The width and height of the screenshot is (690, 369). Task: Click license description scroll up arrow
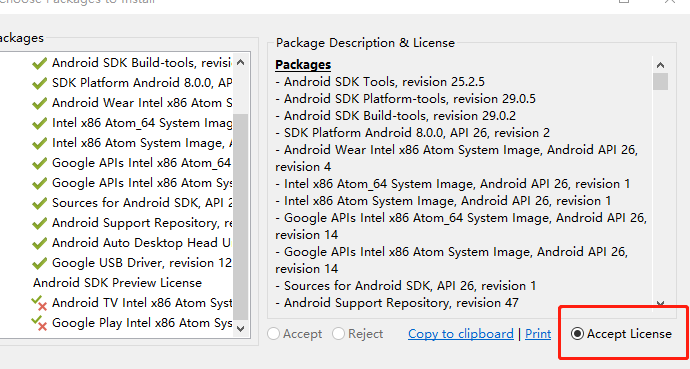click(x=660, y=65)
